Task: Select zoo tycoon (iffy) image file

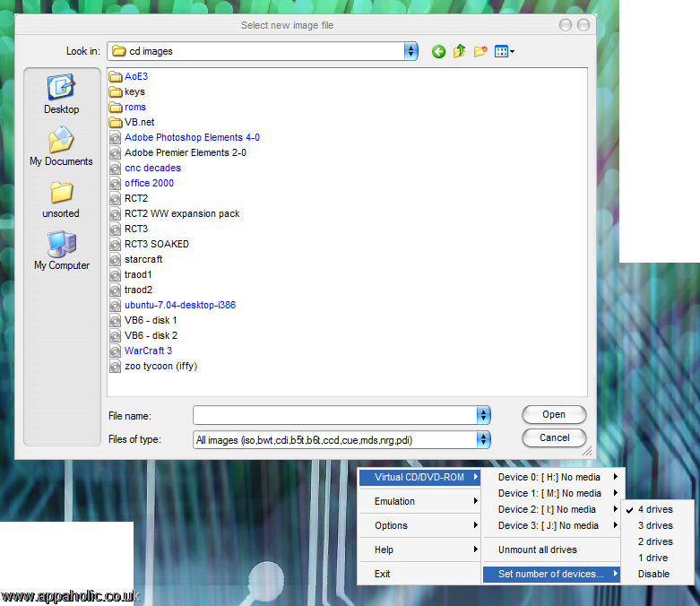Action: [x=153, y=366]
